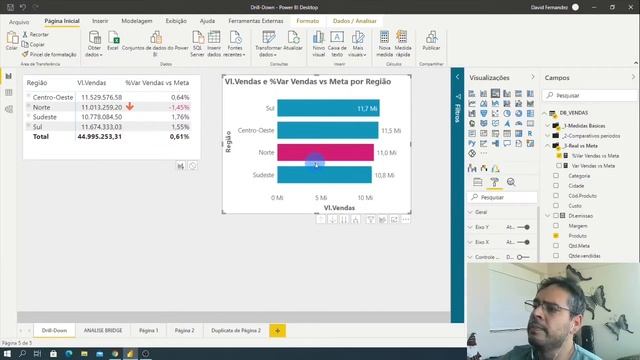
Task: Expand the _2-Comparativos periodos folder
Action: pyautogui.click(x=548, y=136)
